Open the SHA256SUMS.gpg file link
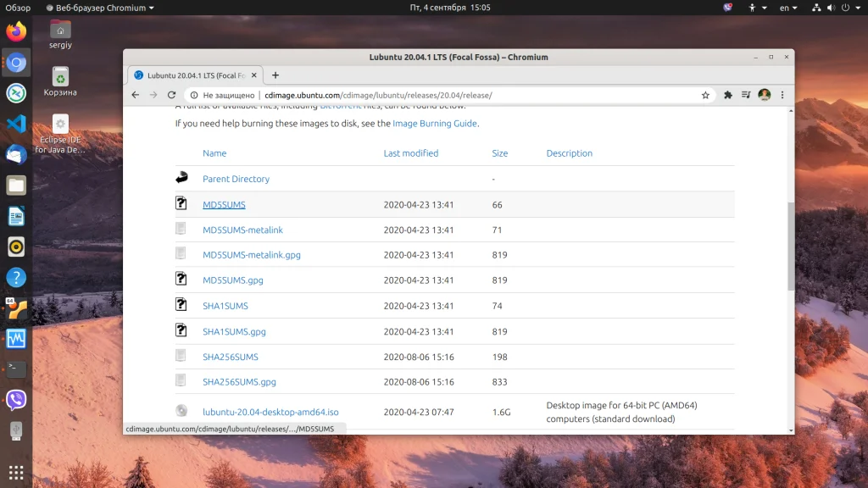This screenshot has width=868, height=488. [x=239, y=382]
